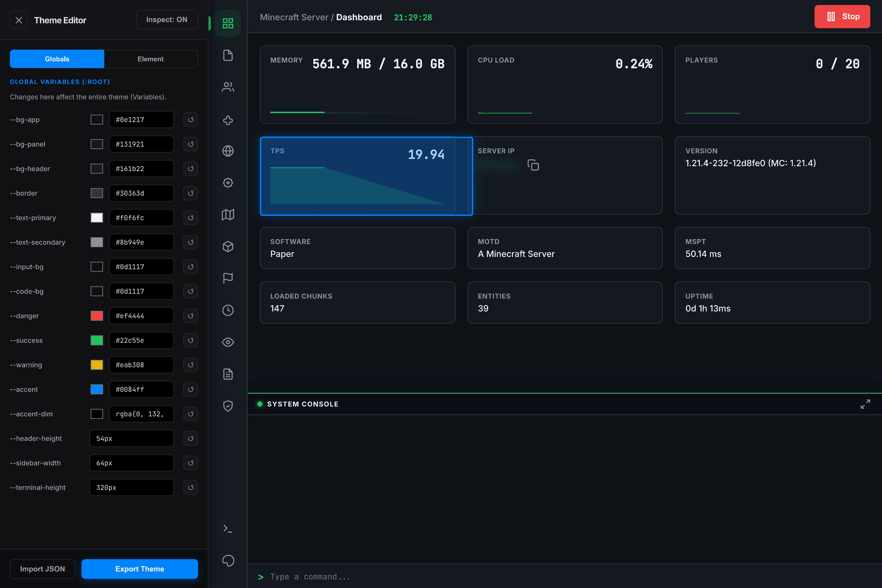Select the Globals tab
Viewport: 882px width, 588px height.
pos(57,59)
